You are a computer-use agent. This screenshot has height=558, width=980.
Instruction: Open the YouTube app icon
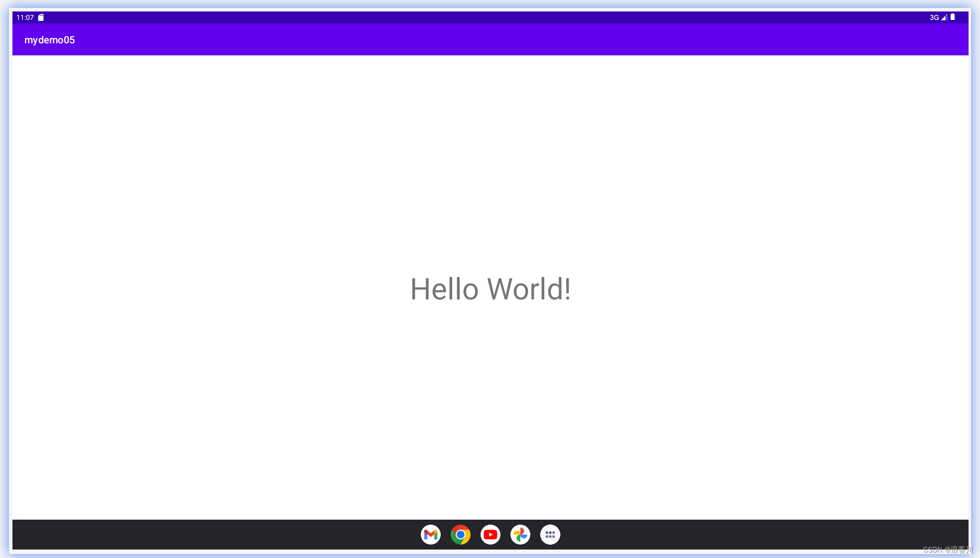coord(490,535)
